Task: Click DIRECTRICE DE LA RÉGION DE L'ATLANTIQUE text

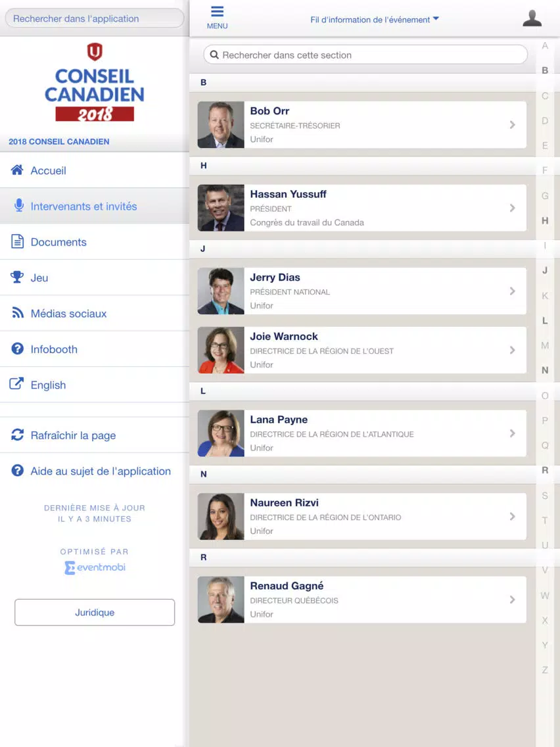Action: 332,435
